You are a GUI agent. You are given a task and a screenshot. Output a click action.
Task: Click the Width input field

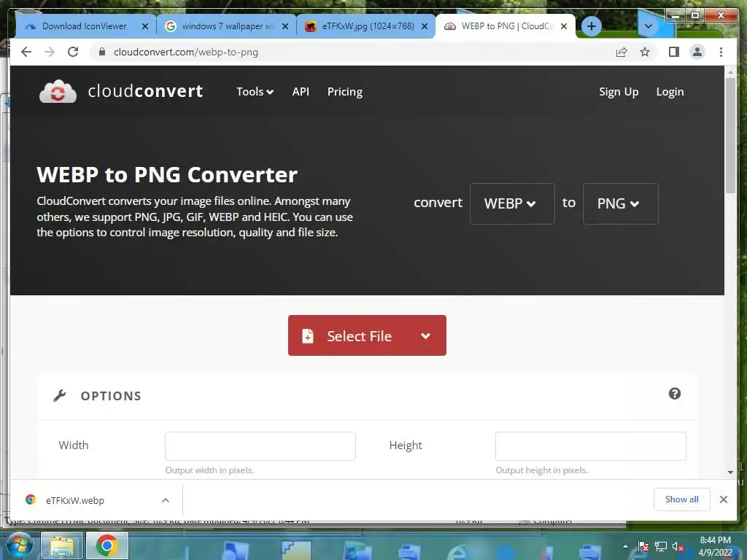(x=260, y=446)
